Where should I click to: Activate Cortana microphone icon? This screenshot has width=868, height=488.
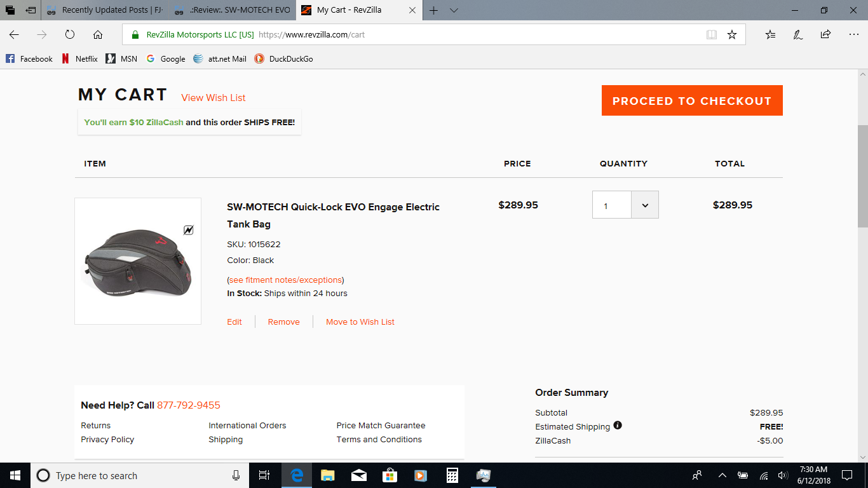[236, 475]
